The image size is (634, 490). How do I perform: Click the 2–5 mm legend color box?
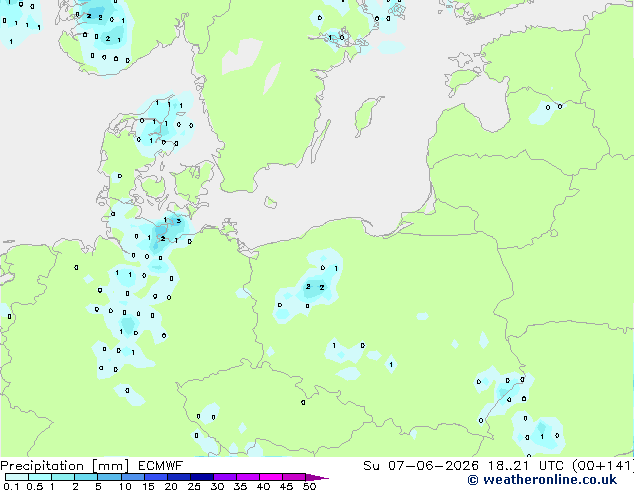click(x=86, y=477)
